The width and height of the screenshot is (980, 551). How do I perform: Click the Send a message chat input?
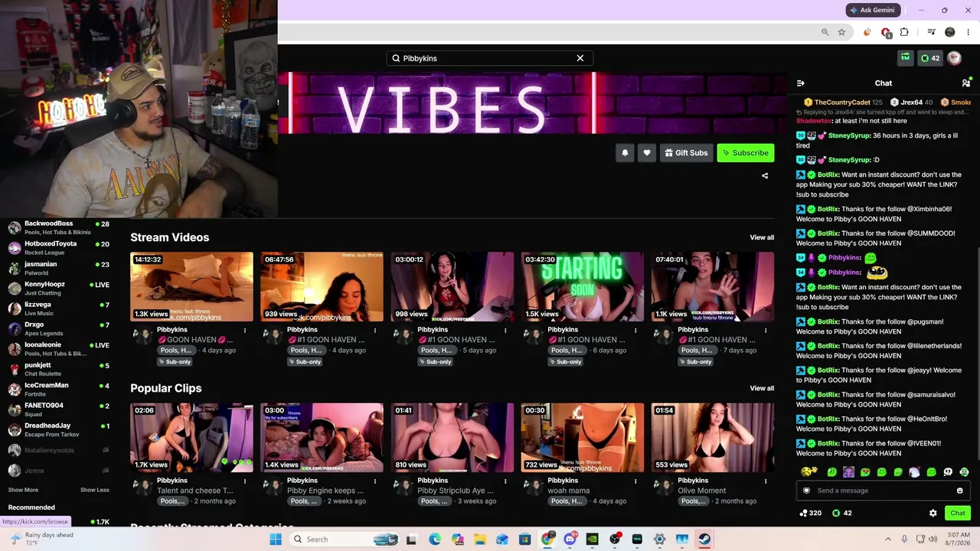(883, 491)
